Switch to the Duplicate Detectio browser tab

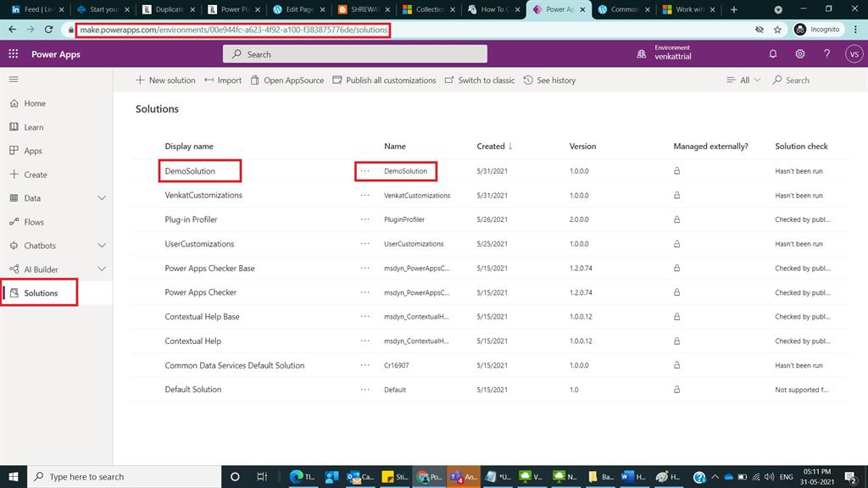167,10
